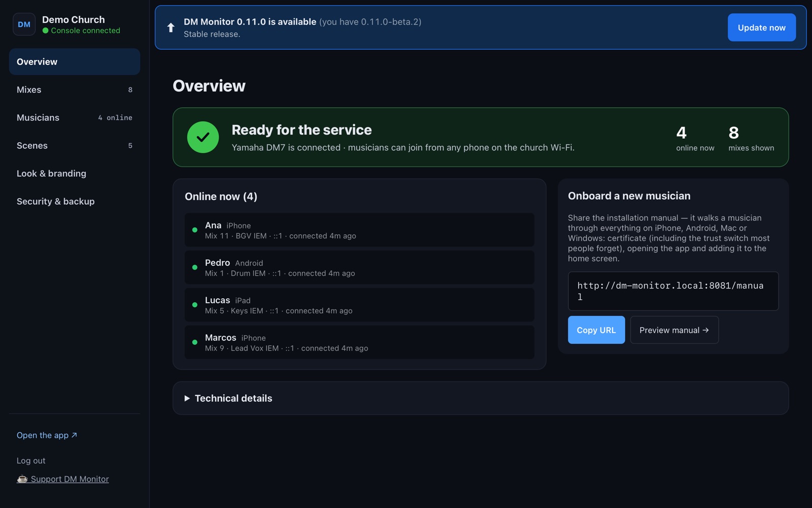
Task: Click the DM logo badge
Action: coord(24,24)
